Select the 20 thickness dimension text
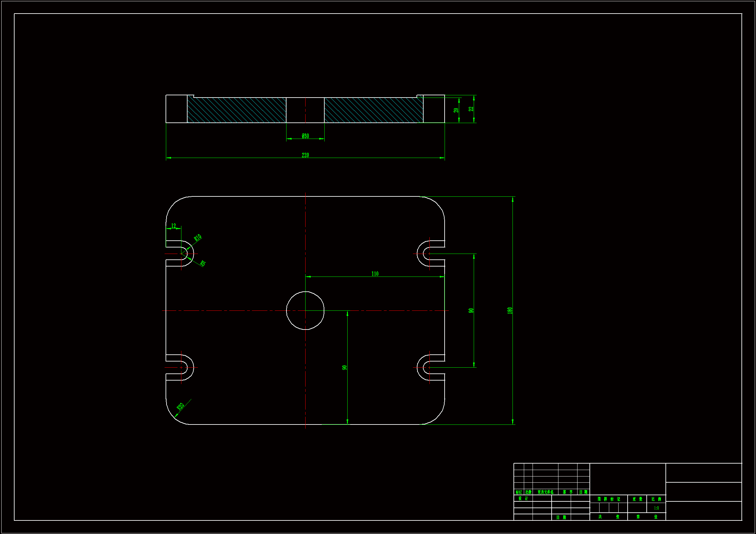756x534 pixels. 456,110
